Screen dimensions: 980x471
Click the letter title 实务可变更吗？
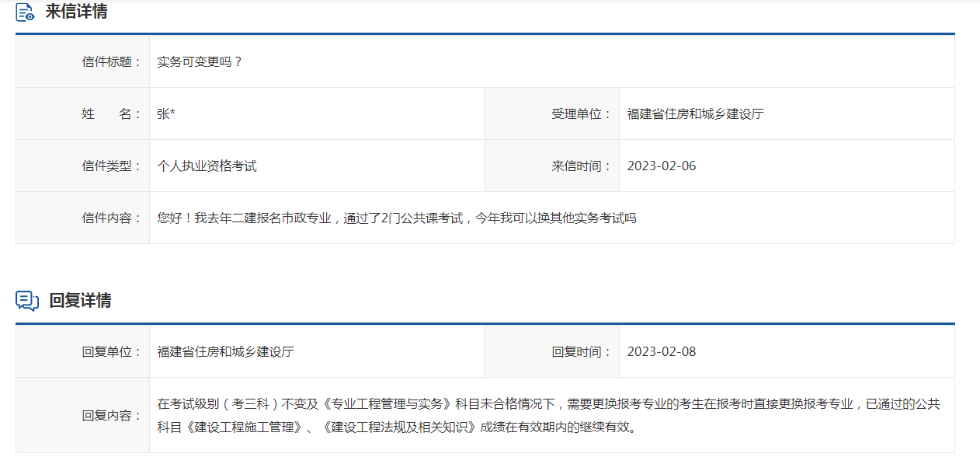point(200,62)
